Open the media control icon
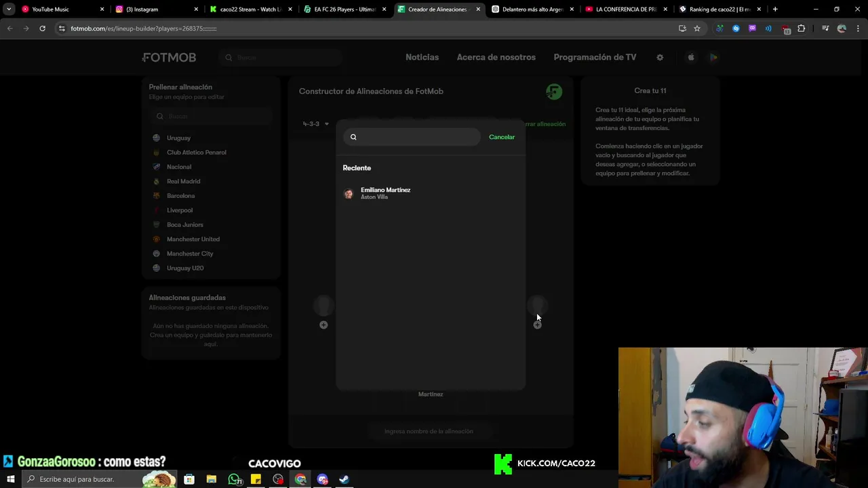The height and width of the screenshot is (488, 868). pos(825,28)
